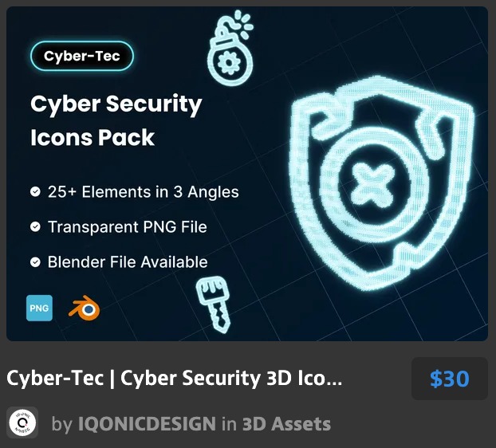Click the Cyber Security Icons Pack heading

(x=116, y=120)
